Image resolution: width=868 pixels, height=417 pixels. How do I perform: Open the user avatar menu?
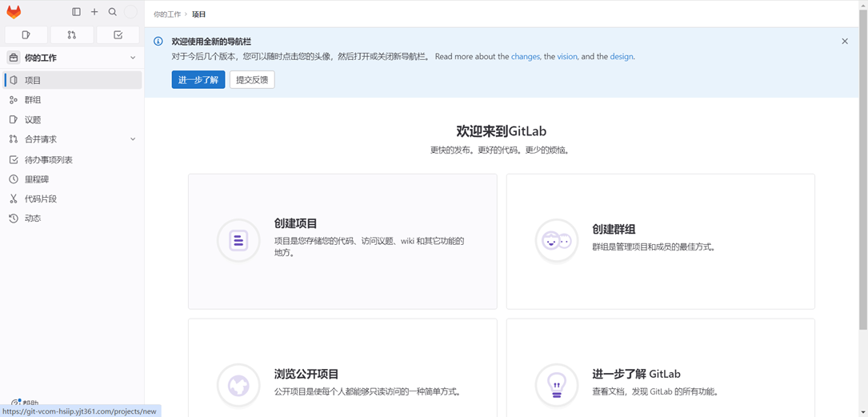pos(130,12)
